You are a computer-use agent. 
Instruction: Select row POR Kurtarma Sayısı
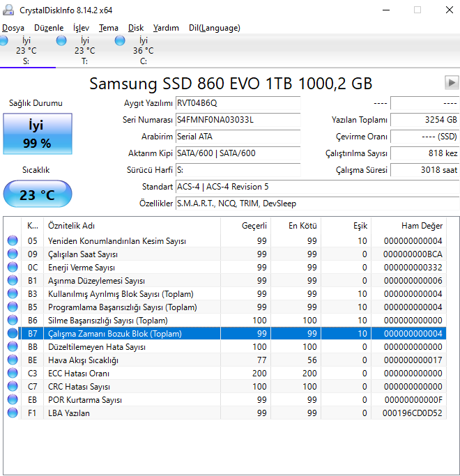[x=233, y=399]
